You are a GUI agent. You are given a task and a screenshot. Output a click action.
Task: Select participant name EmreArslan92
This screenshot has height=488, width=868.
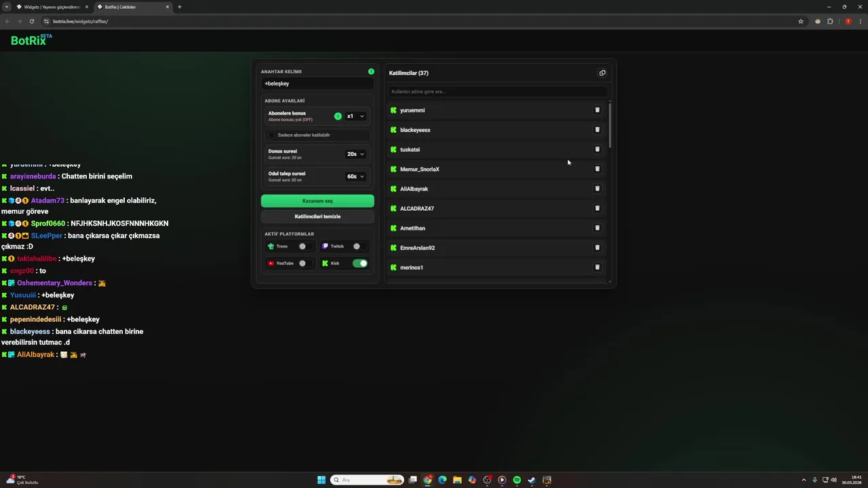point(418,247)
